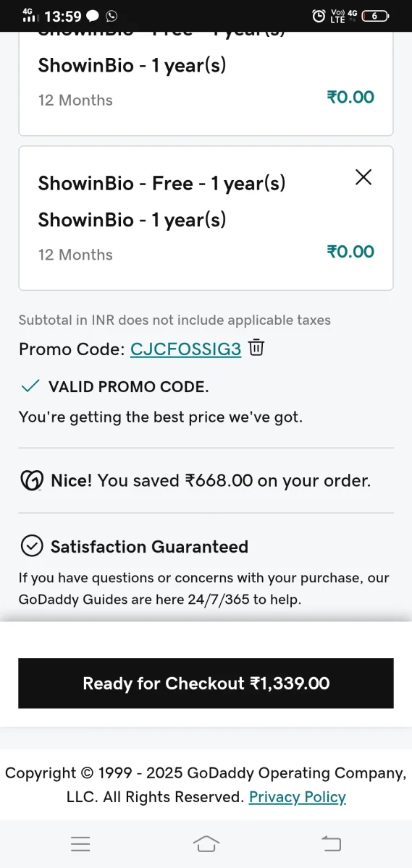Tap the WhatsApp notification icon

pos(112,15)
